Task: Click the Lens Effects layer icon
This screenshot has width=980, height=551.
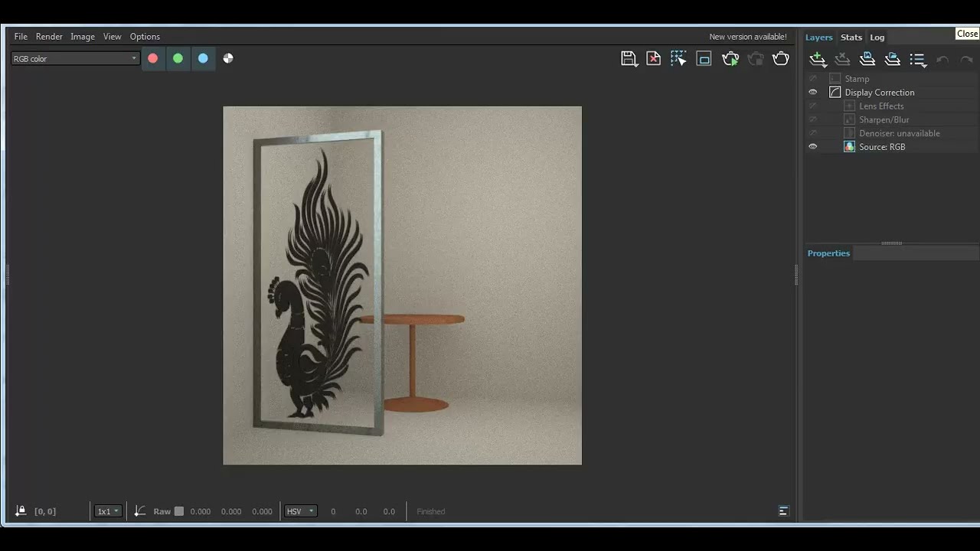Action: click(849, 106)
